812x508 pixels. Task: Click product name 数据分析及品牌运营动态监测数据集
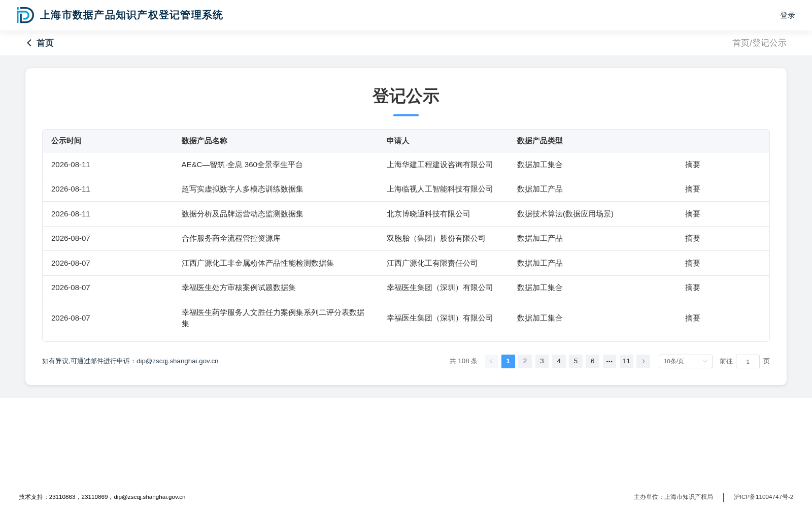tap(243, 214)
